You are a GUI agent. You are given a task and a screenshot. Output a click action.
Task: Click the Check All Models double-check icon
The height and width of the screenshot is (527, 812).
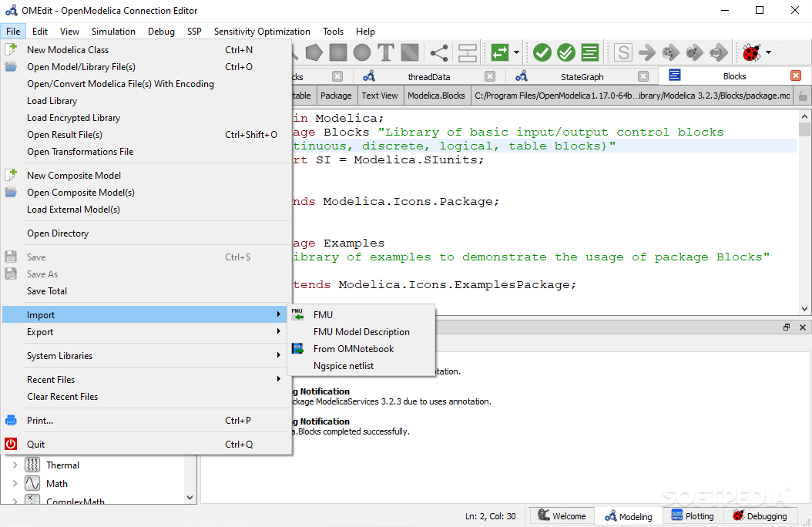click(566, 52)
